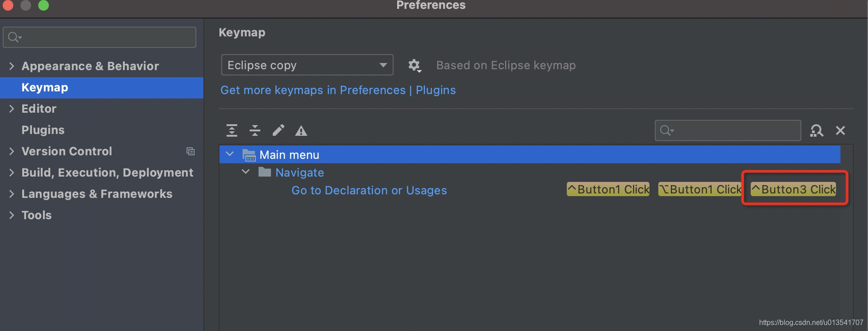Click the ^Button3 Click shortcut badge
Image resolution: width=868 pixels, height=331 pixels.
coord(793,189)
